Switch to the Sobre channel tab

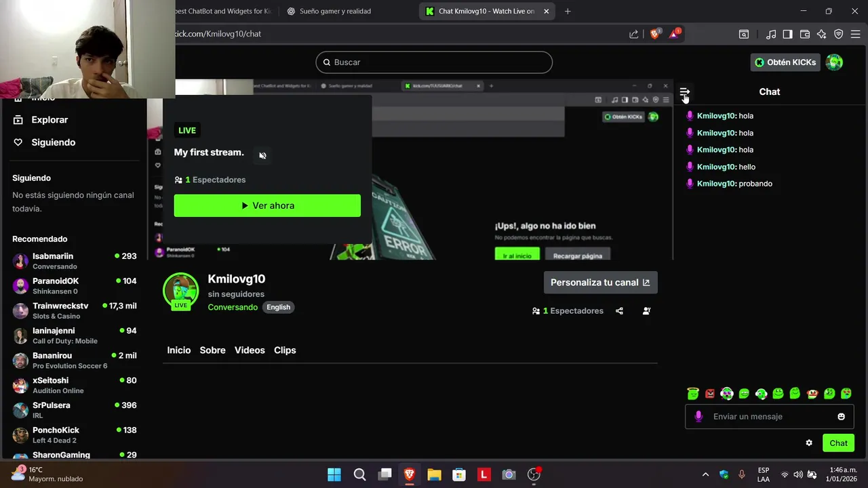212,350
